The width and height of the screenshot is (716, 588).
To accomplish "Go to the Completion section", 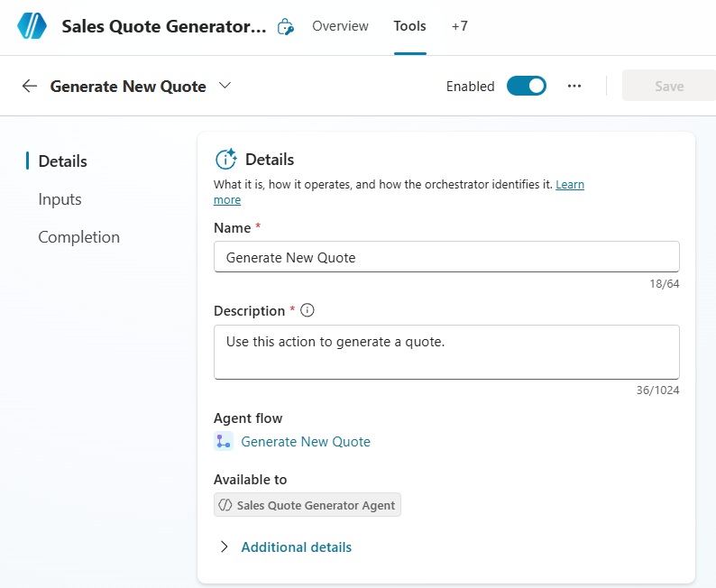I will [78, 237].
